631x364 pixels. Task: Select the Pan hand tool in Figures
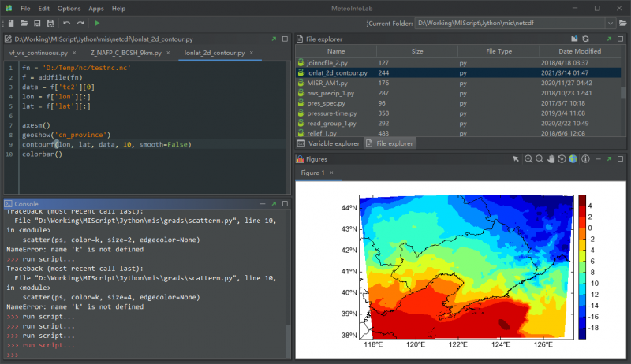pos(551,158)
